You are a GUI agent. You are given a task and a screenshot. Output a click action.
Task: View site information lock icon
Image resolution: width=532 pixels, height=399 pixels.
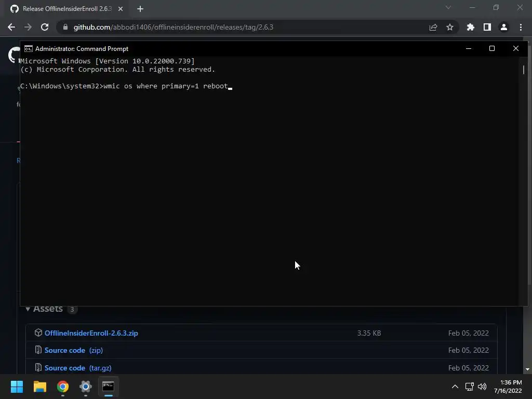click(65, 27)
